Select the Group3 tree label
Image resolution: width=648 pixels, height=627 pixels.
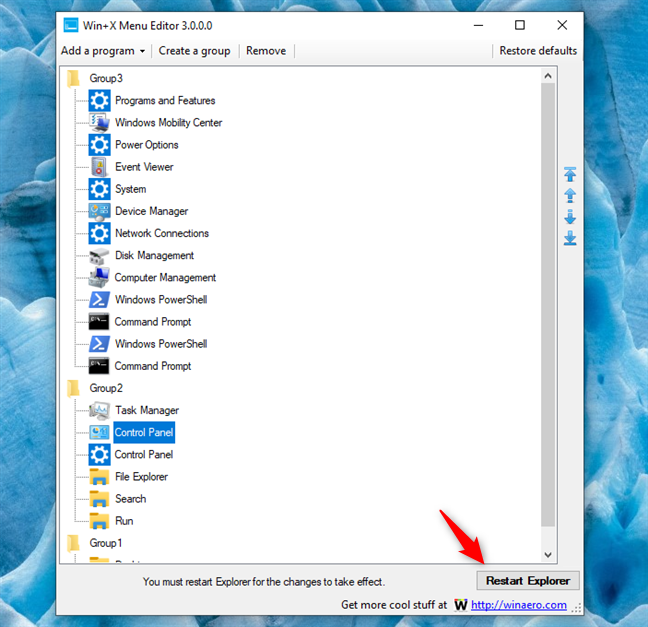tap(106, 78)
